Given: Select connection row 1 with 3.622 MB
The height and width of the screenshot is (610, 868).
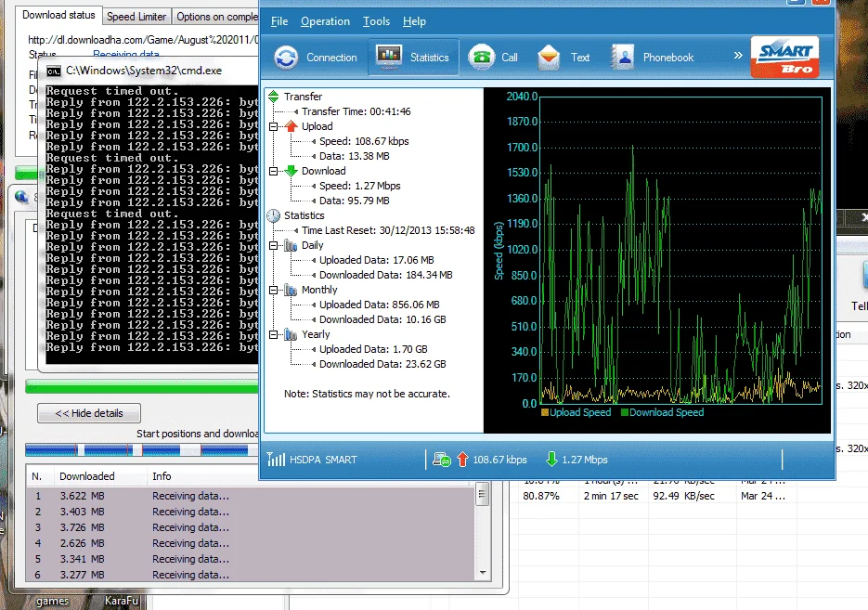Looking at the screenshot, I should click(x=251, y=496).
